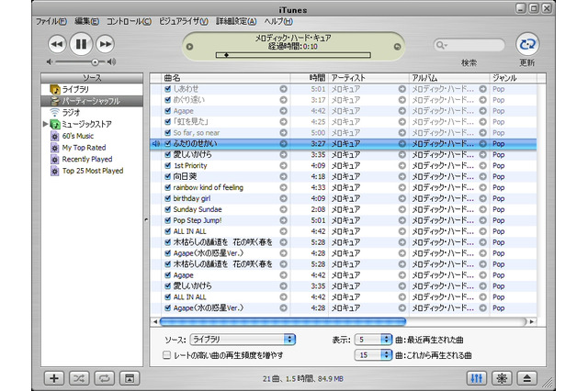
Task: Uncheck the So far, so near checkbox
Action: point(167,132)
